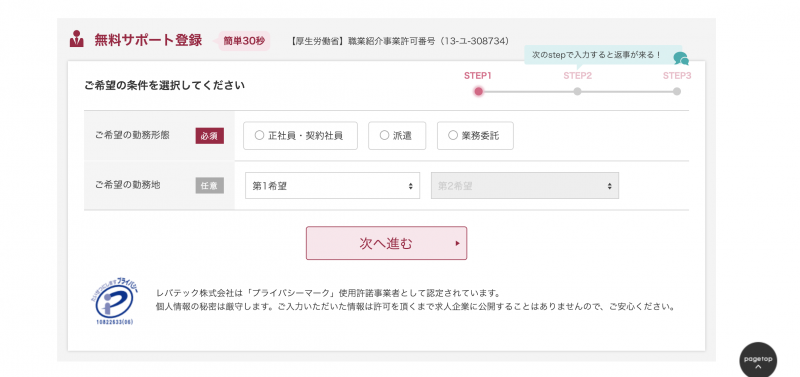Select the 業務委託 radio option
800x377 pixels.
pos(475,136)
